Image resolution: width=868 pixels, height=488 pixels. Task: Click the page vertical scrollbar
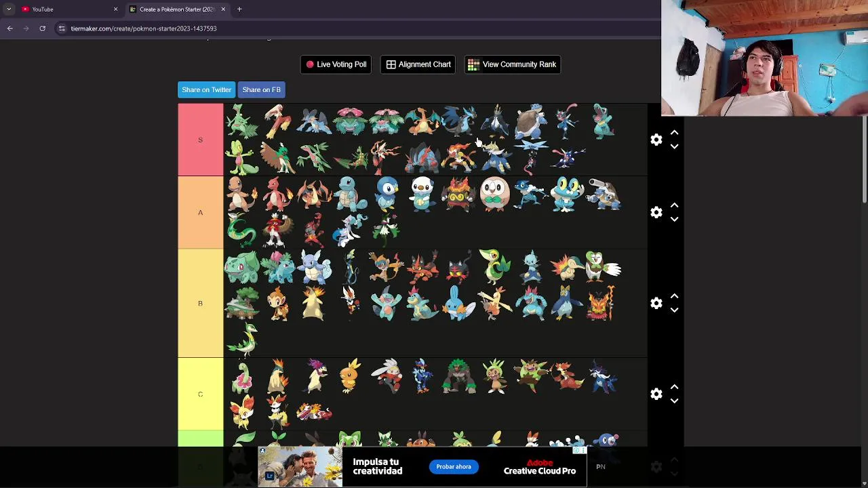(865, 159)
